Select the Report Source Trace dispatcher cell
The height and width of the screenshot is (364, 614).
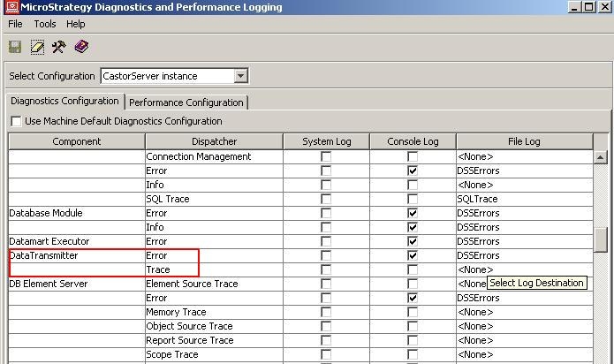click(214, 340)
